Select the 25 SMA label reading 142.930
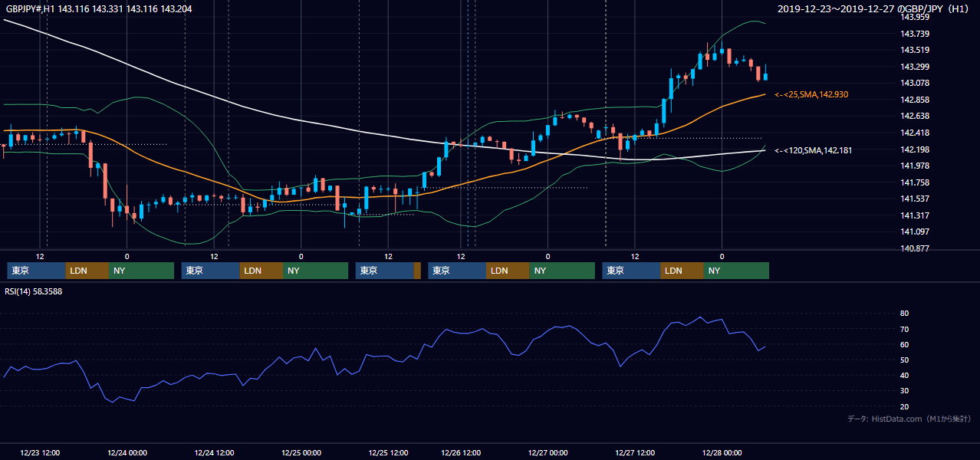Viewport: 980px width, 460px height. click(x=811, y=94)
